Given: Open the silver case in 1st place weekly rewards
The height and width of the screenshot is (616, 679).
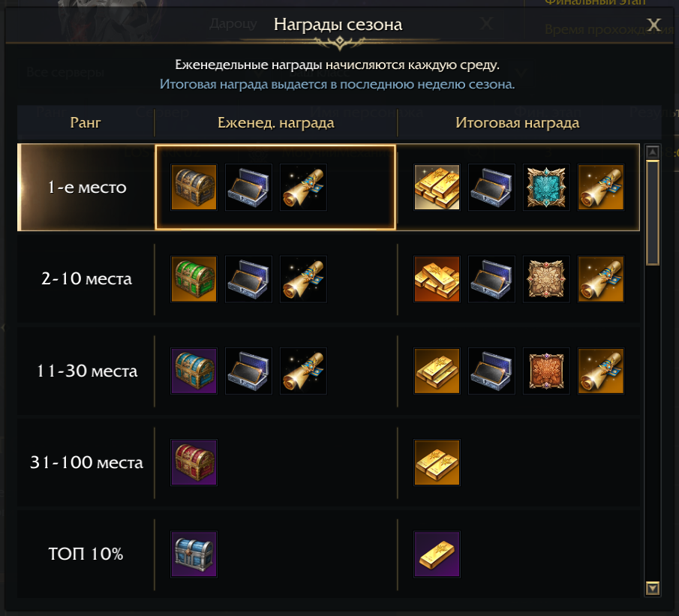Looking at the screenshot, I should (x=248, y=187).
